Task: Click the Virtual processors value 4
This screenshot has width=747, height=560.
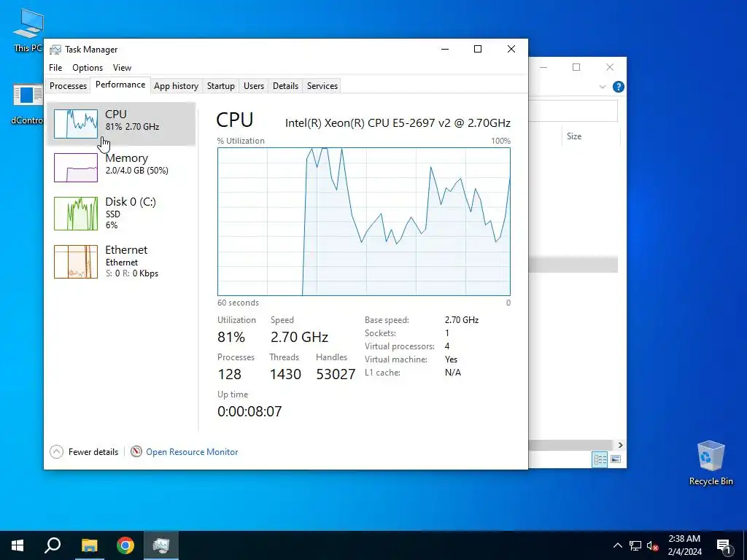Action: tap(447, 346)
